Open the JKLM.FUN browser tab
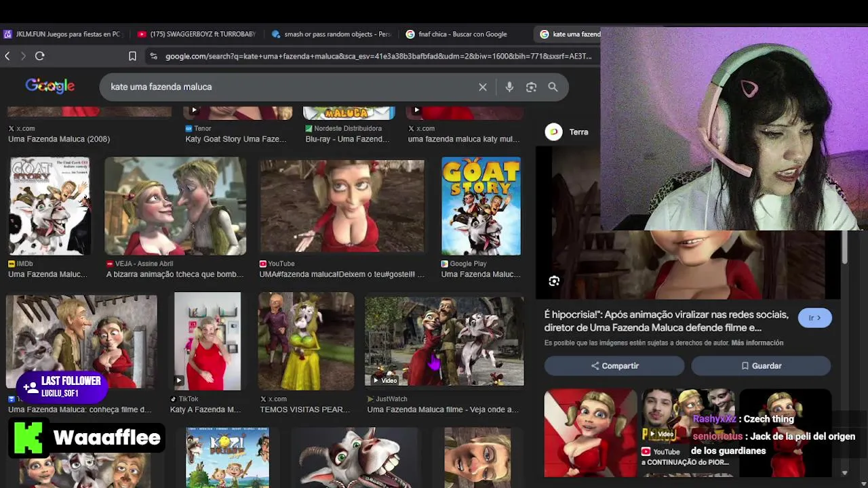The image size is (868, 488). pyautogui.click(x=62, y=34)
